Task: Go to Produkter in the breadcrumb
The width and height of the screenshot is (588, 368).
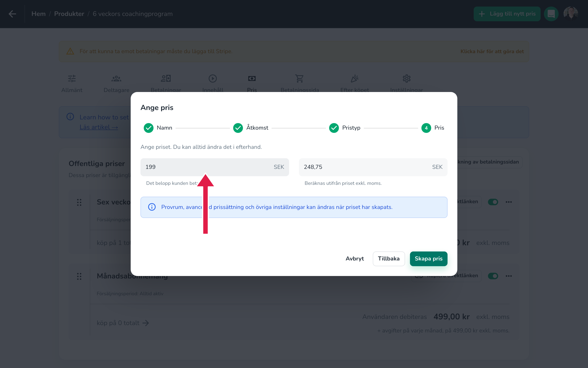Action: pos(69,14)
